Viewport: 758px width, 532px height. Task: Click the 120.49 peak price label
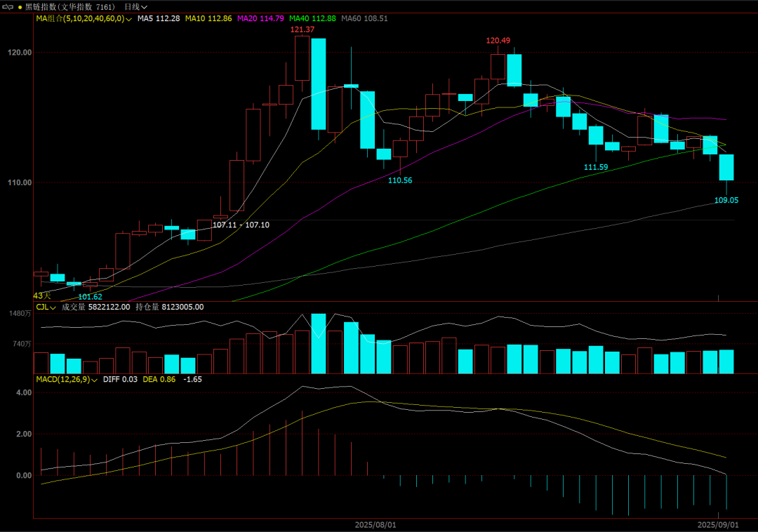498,41
